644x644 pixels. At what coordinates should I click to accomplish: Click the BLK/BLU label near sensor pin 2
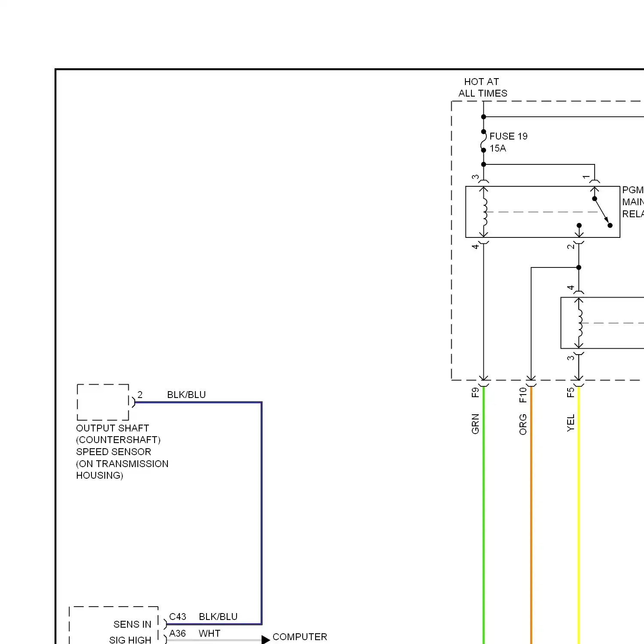point(186,395)
